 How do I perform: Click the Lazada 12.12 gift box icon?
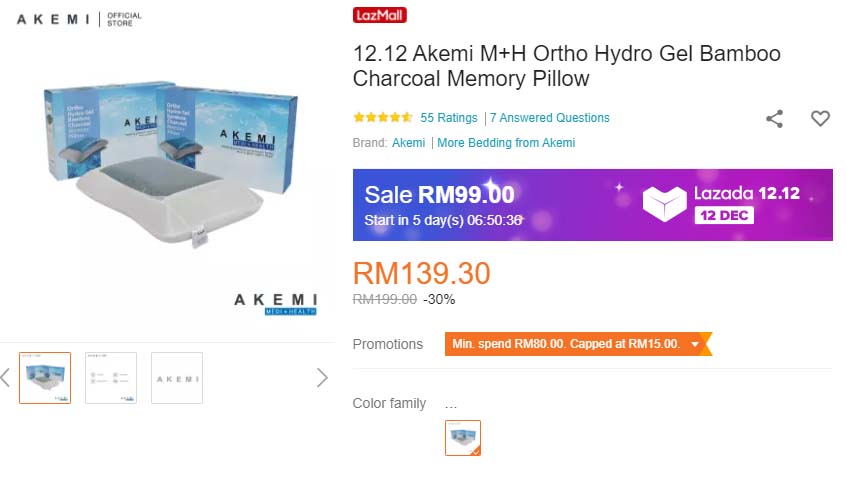pos(664,204)
